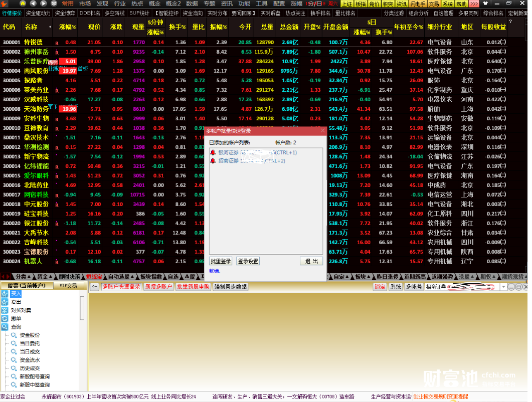Click the 换手% column header
The height and width of the screenshot is (402, 532).
(177, 27)
